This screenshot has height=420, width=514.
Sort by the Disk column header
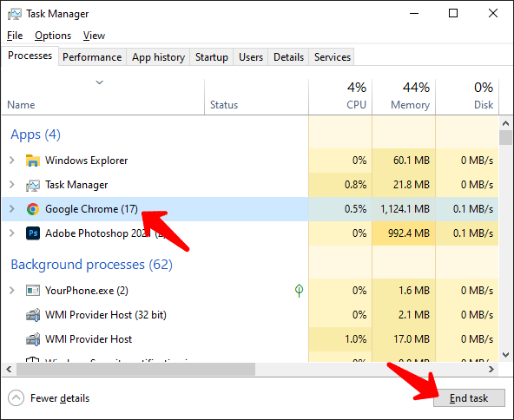[484, 105]
